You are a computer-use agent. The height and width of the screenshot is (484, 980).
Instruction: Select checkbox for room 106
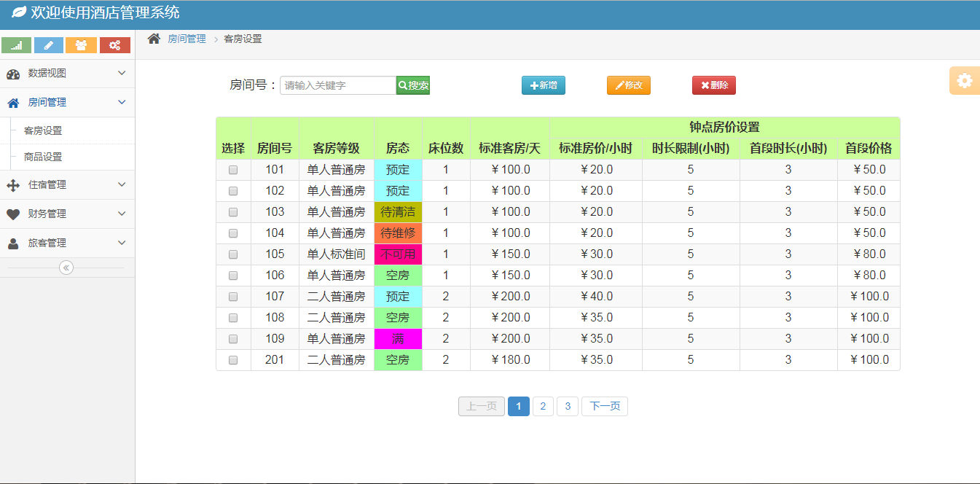233,276
